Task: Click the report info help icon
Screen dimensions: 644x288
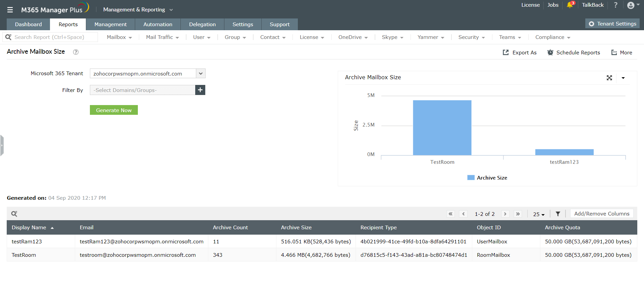Action: point(76,52)
